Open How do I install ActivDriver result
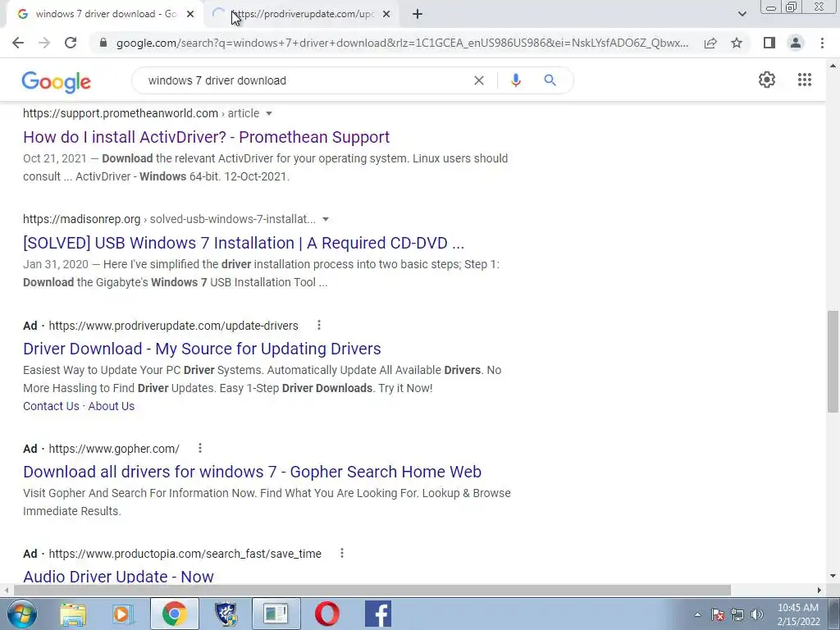 [206, 137]
